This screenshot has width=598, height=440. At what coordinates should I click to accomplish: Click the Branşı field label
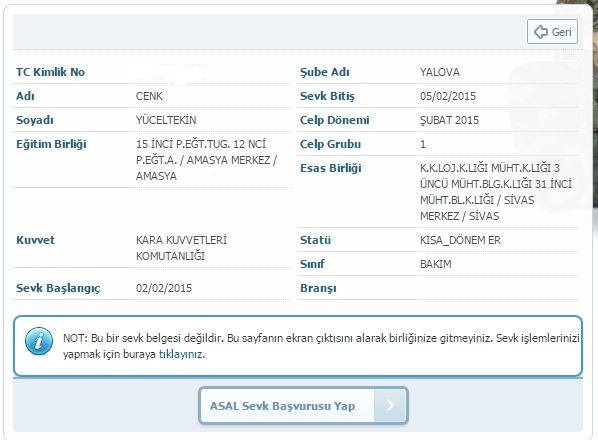(318, 288)
